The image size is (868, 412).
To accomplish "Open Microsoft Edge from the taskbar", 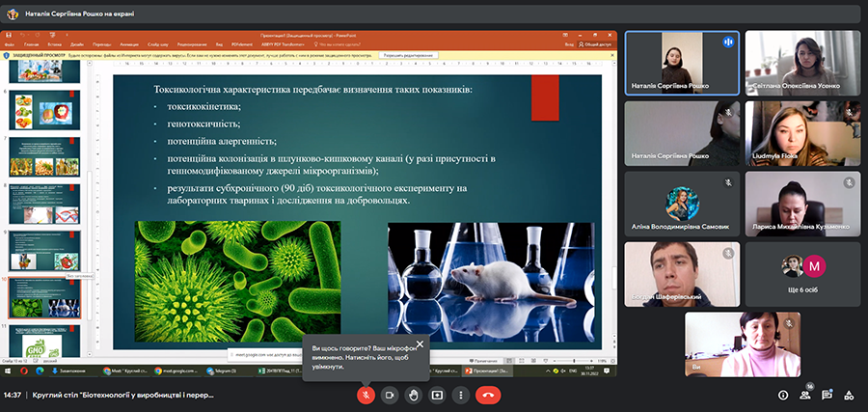I will [x=40, y=371].
